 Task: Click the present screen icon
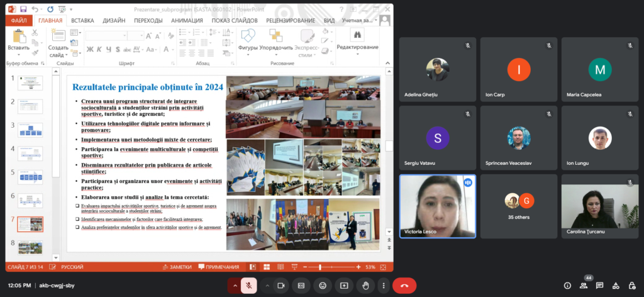click(344, 285)
